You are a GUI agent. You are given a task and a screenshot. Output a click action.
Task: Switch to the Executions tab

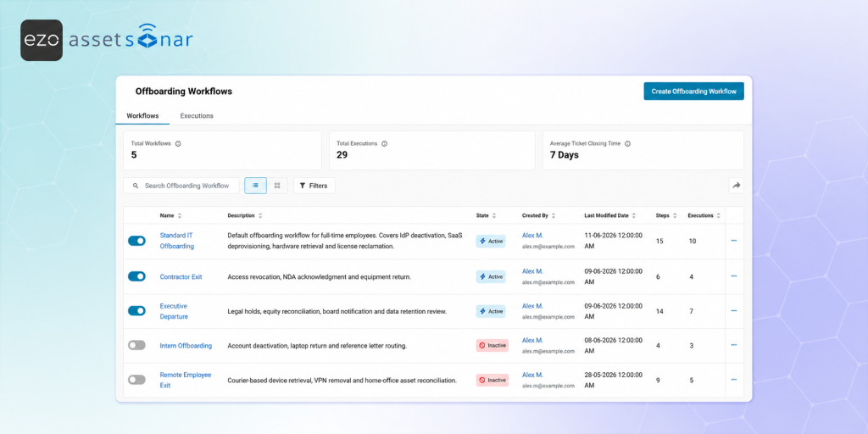pyautogui.click(x=197, y=115)
